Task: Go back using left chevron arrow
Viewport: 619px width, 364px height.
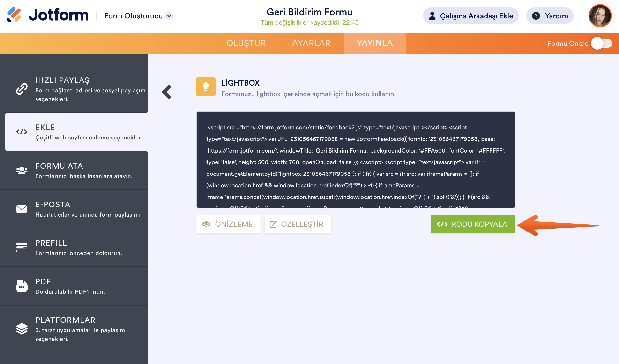Action: point(167,92)
